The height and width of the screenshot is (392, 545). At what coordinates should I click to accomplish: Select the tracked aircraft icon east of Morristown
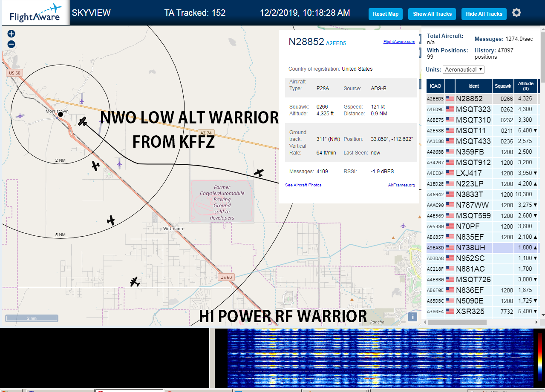point(83,122)
